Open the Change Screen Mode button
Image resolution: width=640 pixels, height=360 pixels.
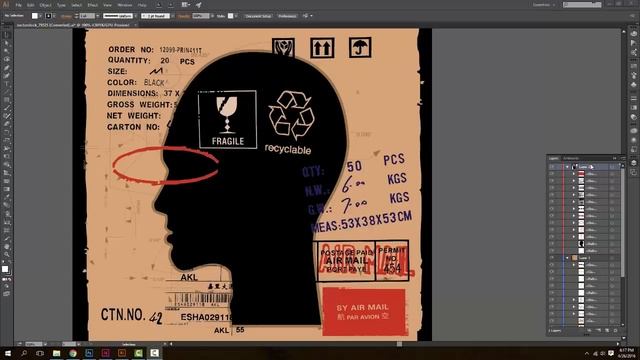7,293
